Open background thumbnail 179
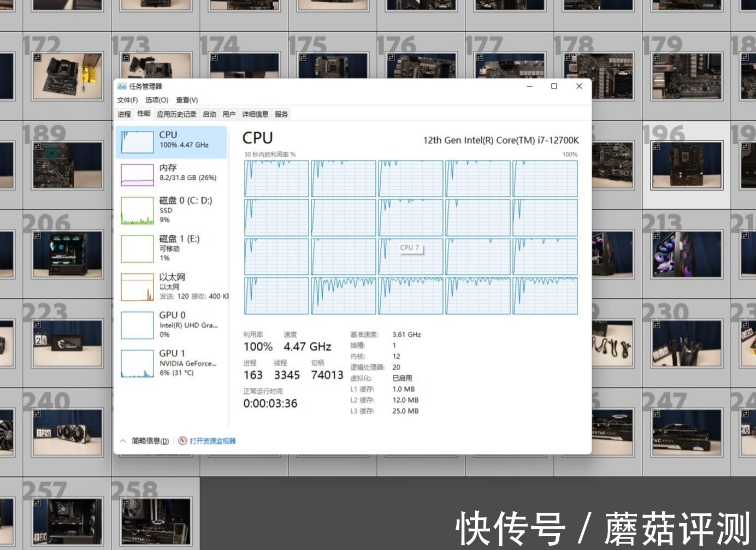 (x=687, y=76)
